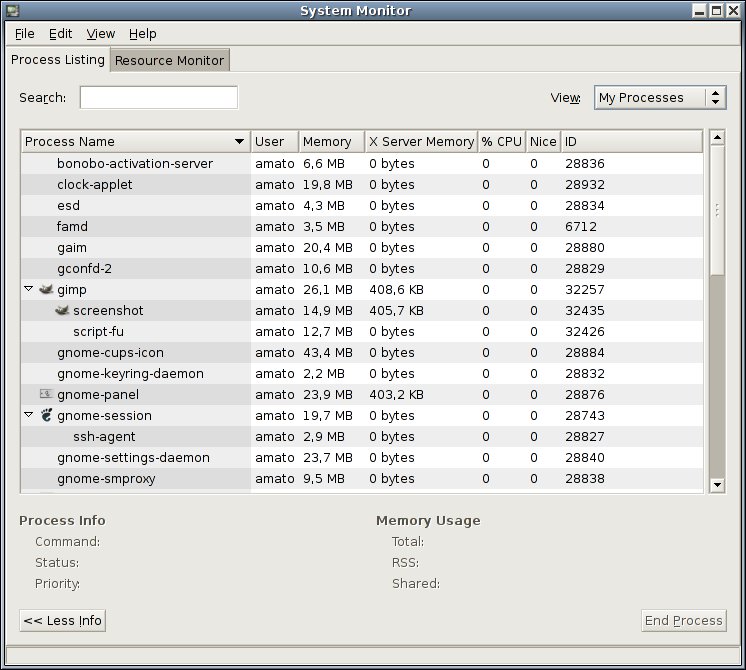This screenshot has width=746, height=670.
Task: Sort by the Memory column header
Action: (x=332, y=141)
